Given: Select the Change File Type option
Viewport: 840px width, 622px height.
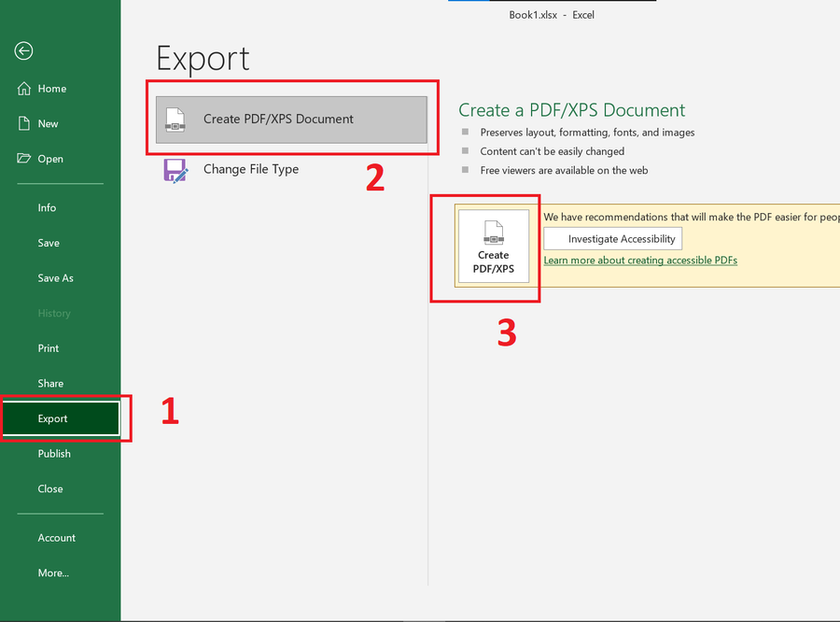Looking at the screenshot, I should 291,169.
